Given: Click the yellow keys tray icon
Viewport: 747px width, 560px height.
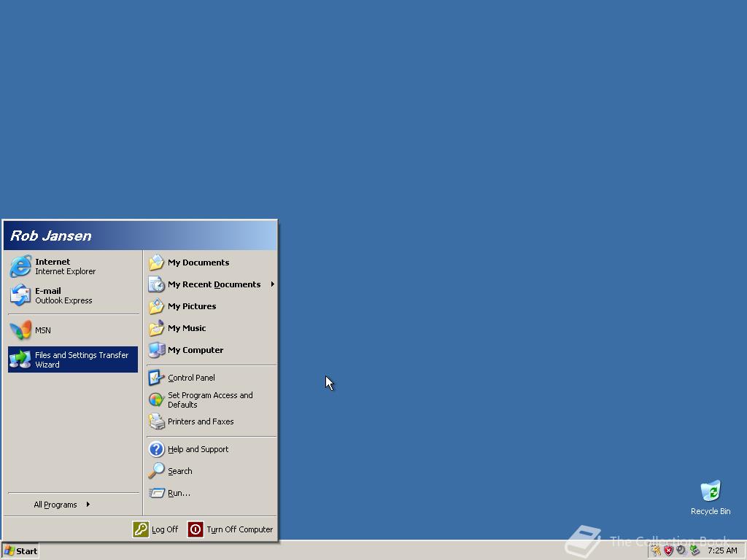Looking at the screenshot, I should pos(656,551).
